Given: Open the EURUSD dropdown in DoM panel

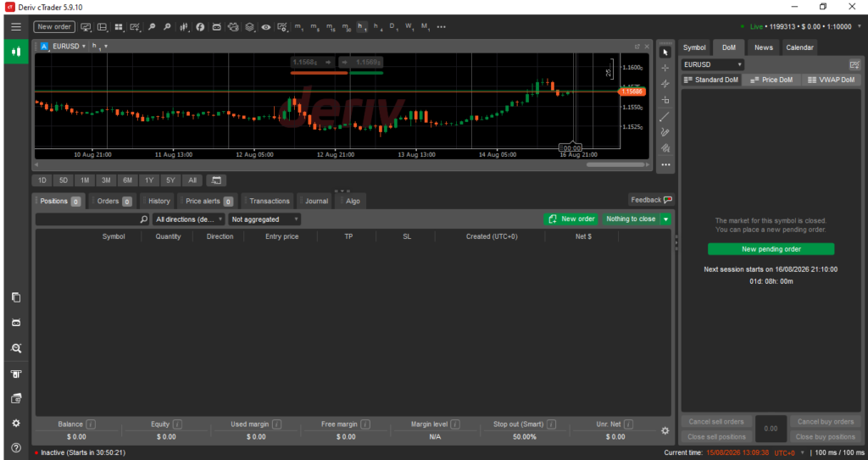Looking at the screenshot, I should 712,64.
